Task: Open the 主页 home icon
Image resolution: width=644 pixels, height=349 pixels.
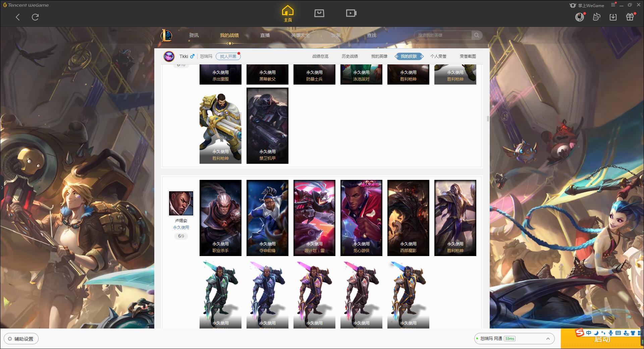Action: pos(288,14)
